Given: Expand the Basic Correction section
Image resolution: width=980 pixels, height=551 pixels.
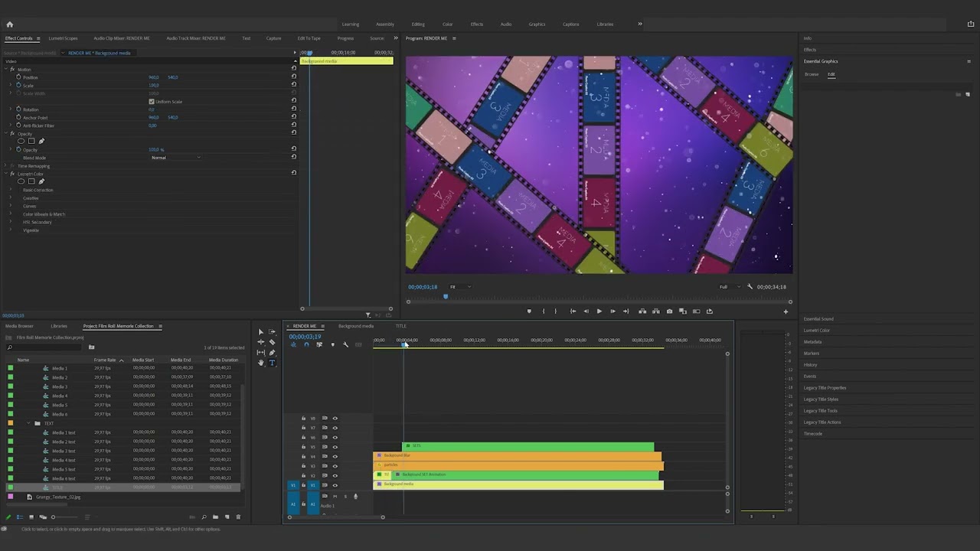Looking at the screenshot, I should pos(11,190).
